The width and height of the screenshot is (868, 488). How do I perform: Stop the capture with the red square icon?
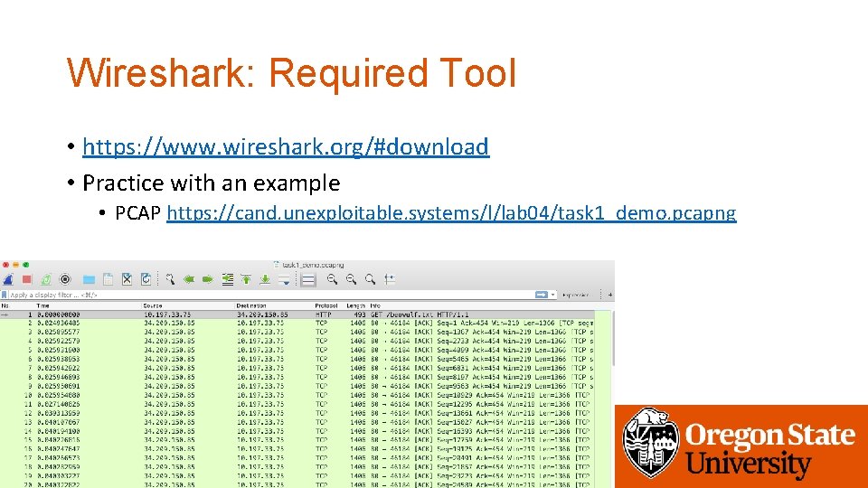[x=26, y=279]
